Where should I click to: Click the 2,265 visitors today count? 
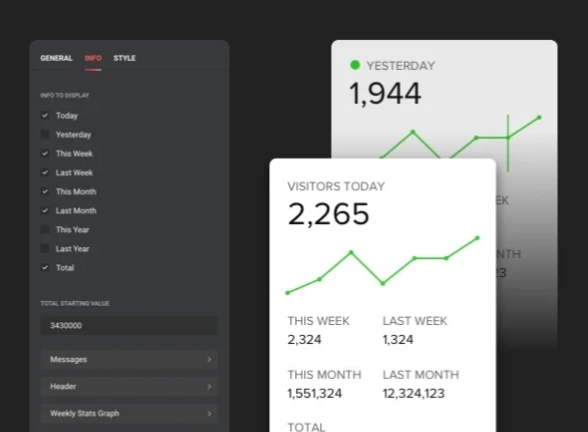[328, 214]
